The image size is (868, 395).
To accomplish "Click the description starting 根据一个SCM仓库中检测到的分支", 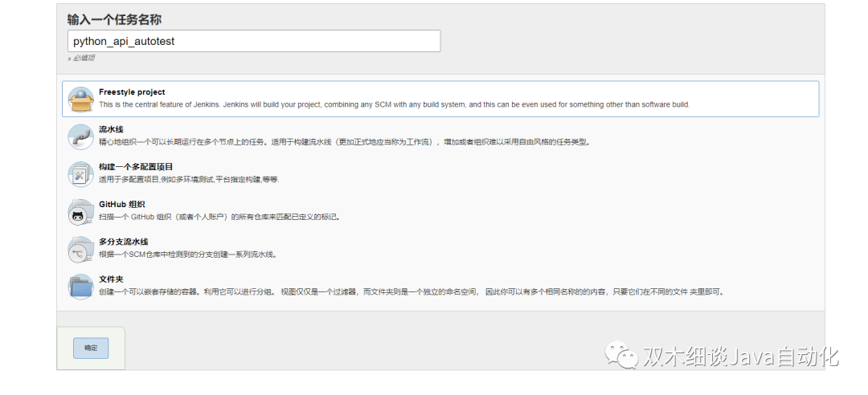I will click(x=187, y=255).
